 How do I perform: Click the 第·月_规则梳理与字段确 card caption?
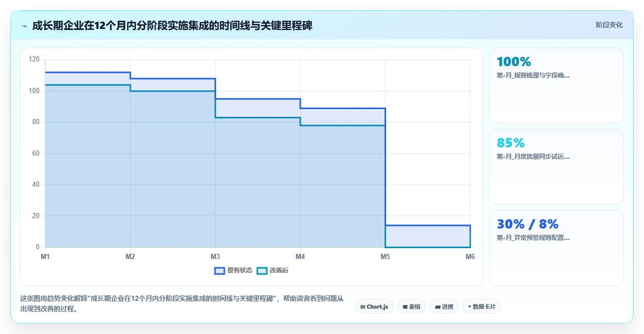533,75
